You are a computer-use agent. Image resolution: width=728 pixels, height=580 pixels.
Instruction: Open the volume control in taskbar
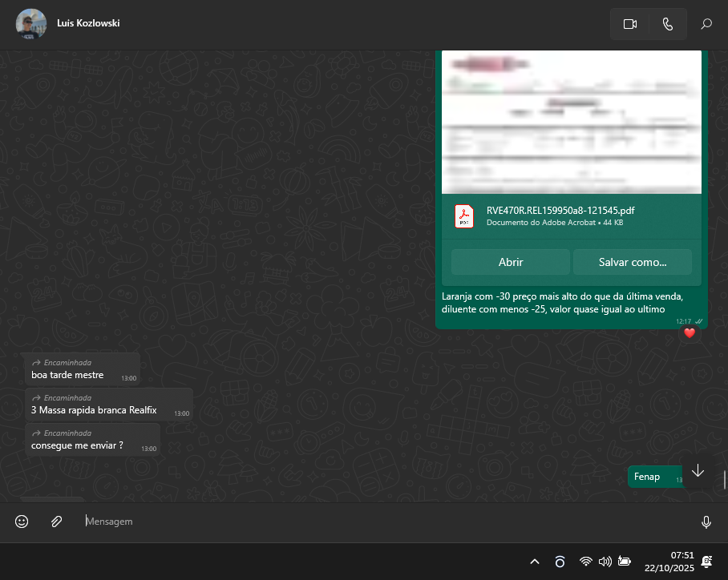click(605, 562)
